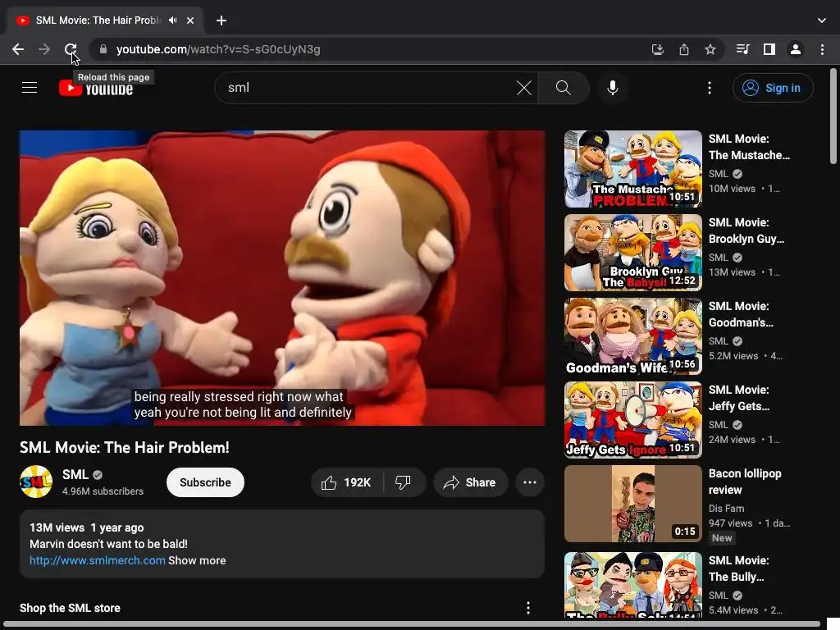Go back to the previous page
Image resolution: width=840 pixels, height=630 pixels.
(x=18, y=49)
